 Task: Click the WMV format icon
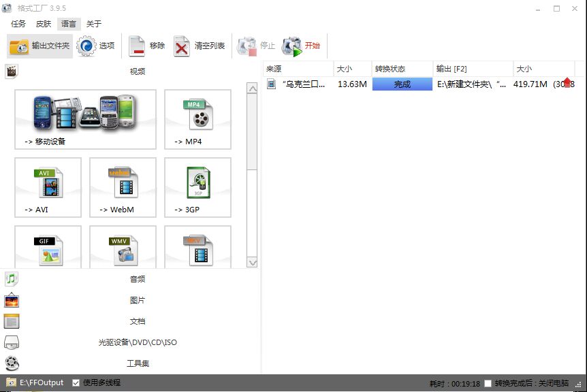coord(123,248)
